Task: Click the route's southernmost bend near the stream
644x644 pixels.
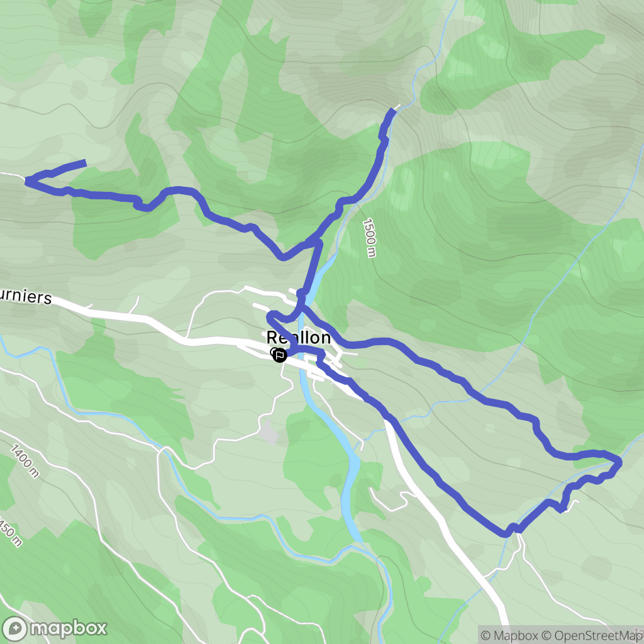Action: 506,533
